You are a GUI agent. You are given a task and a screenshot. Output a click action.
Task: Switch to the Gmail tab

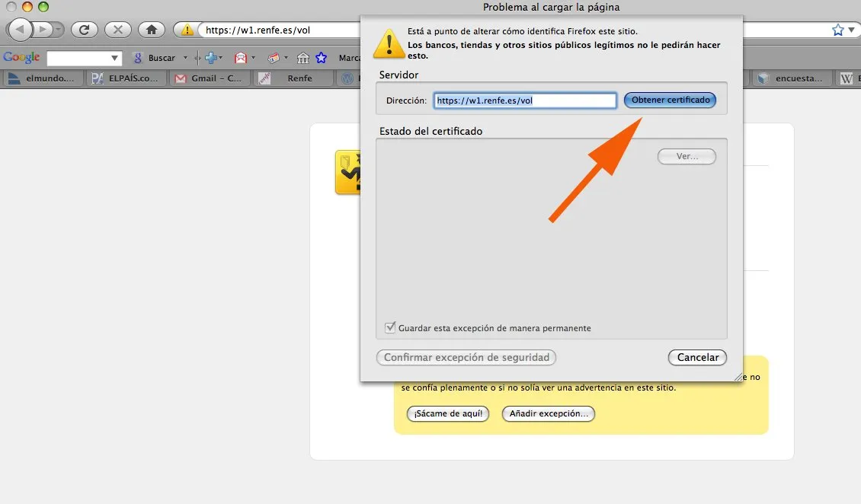tap(210, 78)
